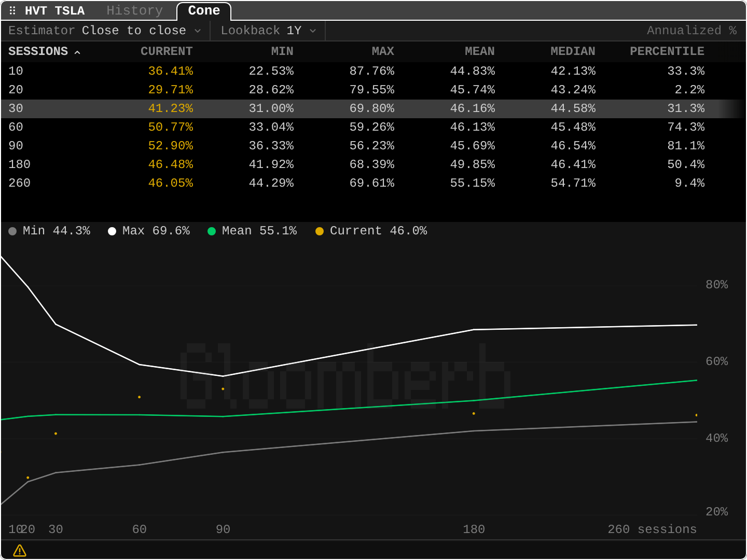Toggle the Max 69.6% legend series
This screenshot has width=747, height=560.
coord(149,231)
